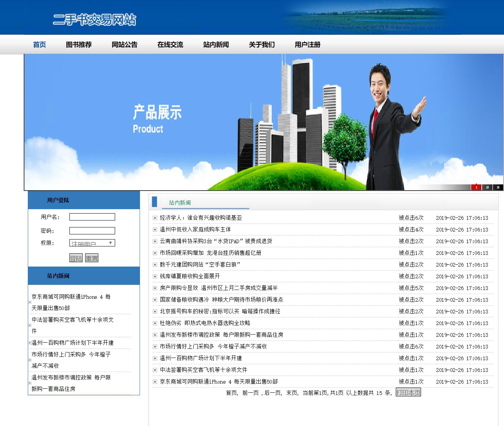Select carousel slide indicator 2
504x426 pixels.
[488, 188]
